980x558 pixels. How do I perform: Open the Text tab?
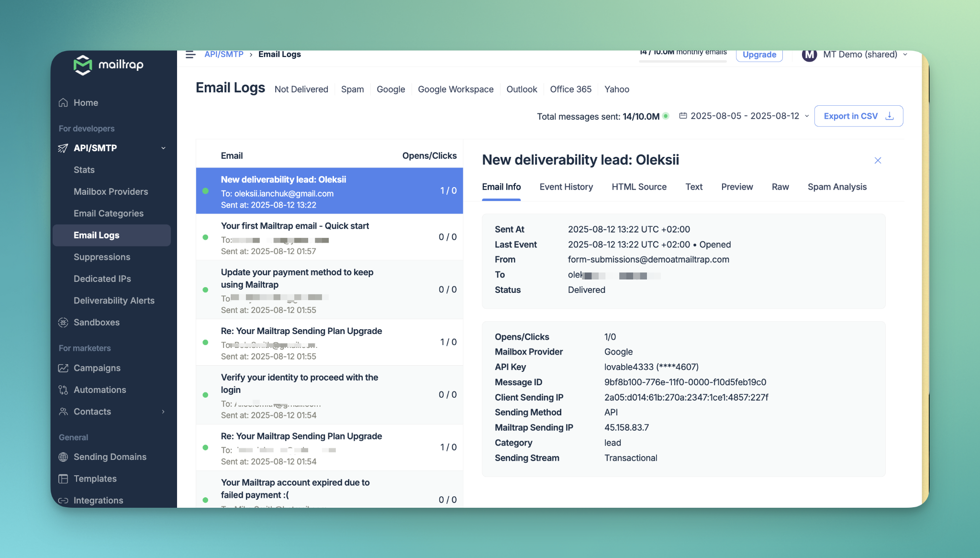(694, 187)
